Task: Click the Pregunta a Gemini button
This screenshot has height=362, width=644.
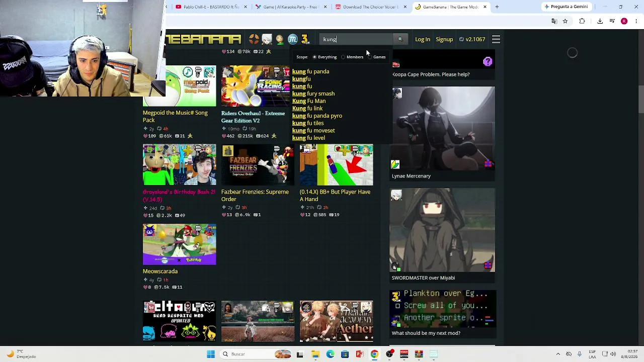Action: click(566, 7)
